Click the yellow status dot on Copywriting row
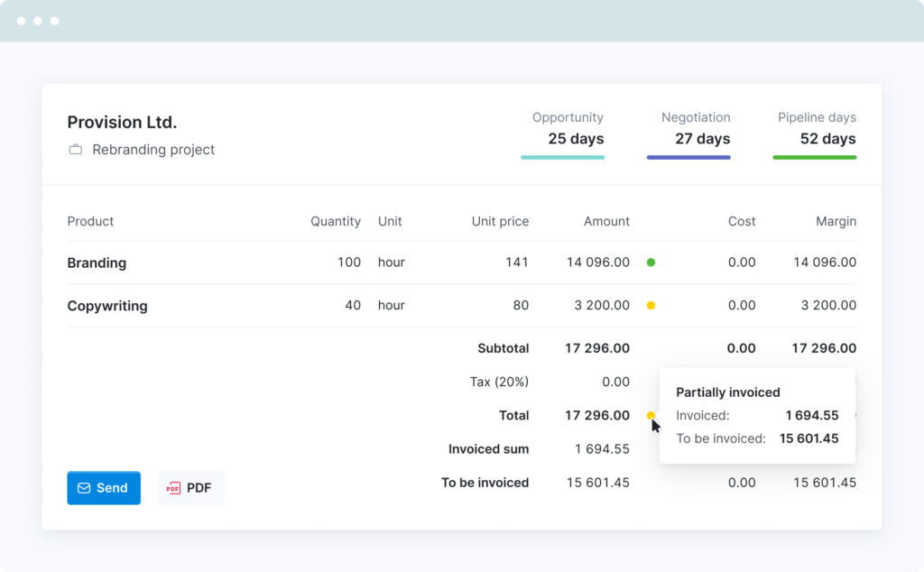Image resolution: width=924 pixels, height=572 pixels. coord(651,305)
